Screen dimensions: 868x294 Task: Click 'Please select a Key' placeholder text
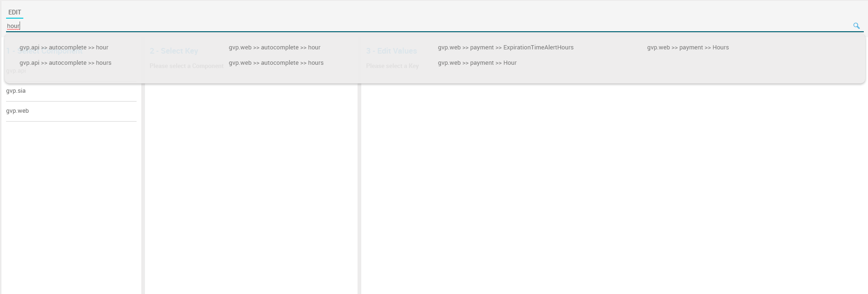tap(392, 66)
